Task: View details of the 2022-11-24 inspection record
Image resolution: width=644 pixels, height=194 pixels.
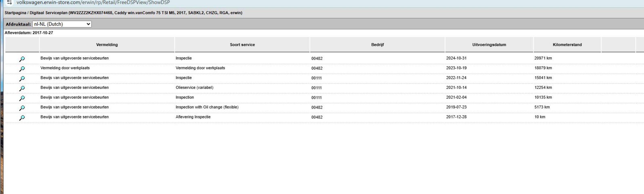Action: pyautogui.click(x=22, y=79)
